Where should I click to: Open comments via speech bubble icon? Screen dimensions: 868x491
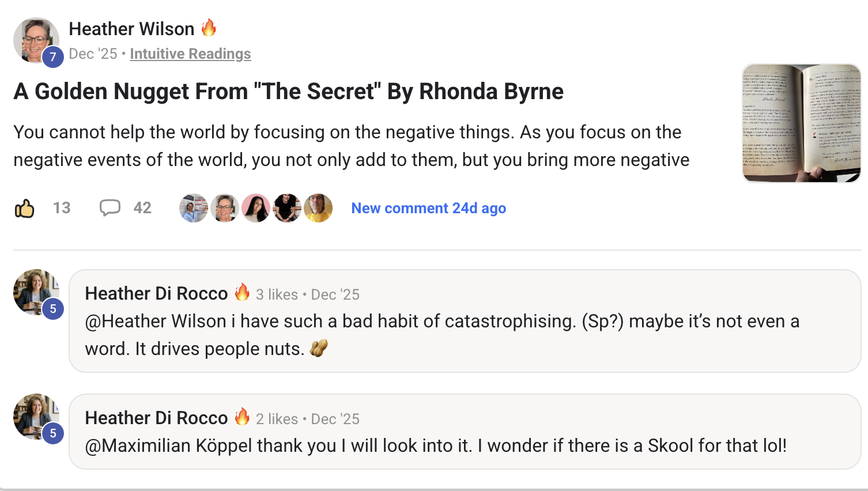tap(110, 207)
